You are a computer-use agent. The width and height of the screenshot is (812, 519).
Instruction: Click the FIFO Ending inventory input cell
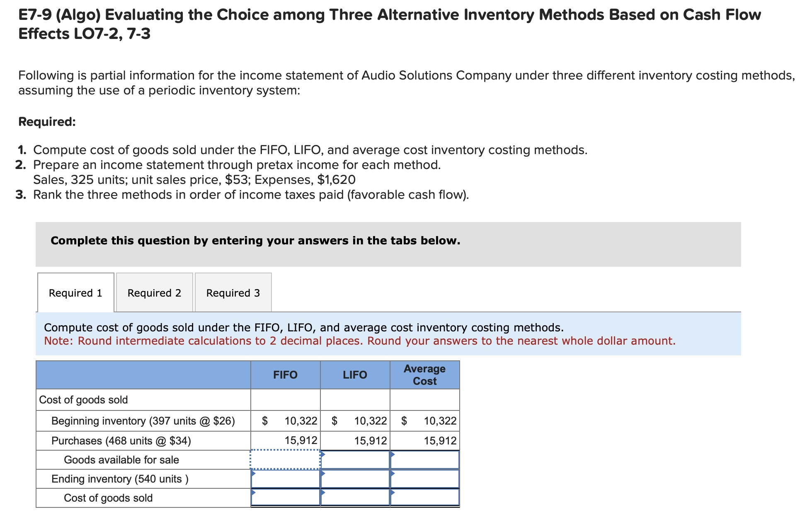pos(285,479)
